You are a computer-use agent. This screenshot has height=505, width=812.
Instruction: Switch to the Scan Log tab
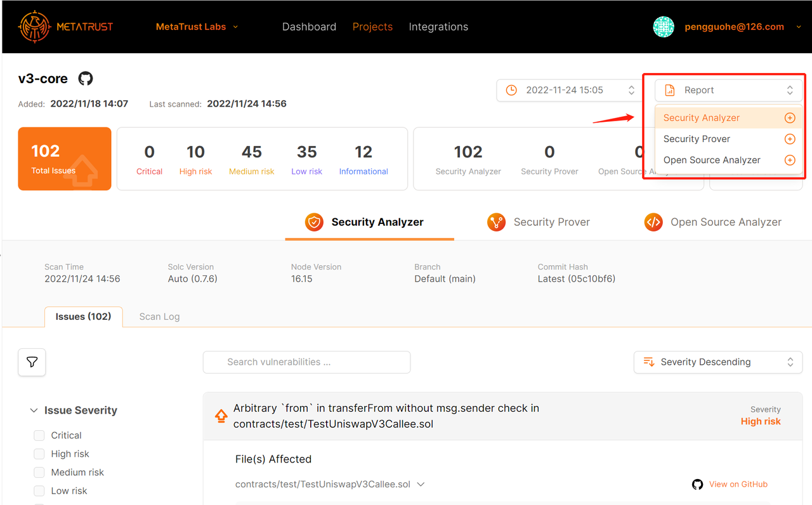pyautogui.click(x=159, y=317)
